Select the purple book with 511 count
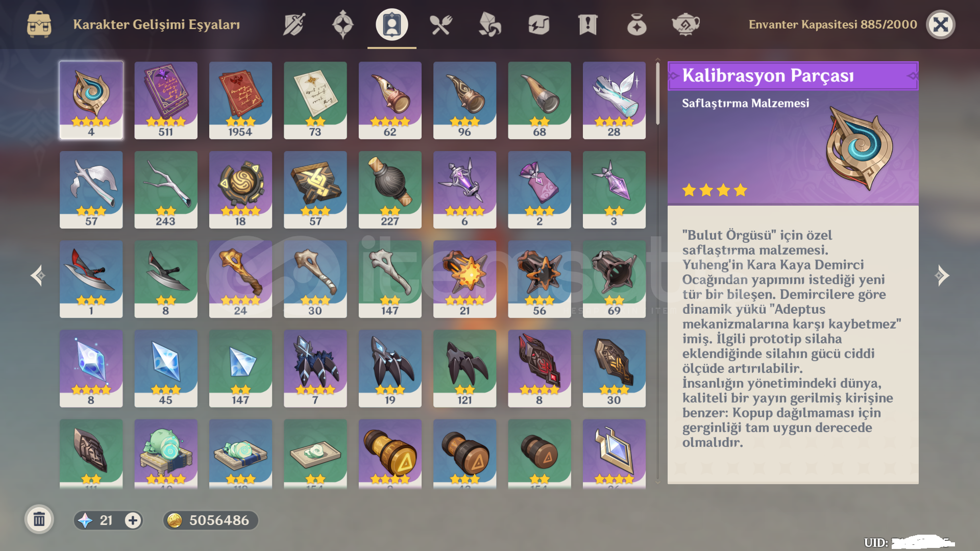Image resolution: width=980 pixels, height=551 pixels. pyautogui.click(x=166, y=101)
